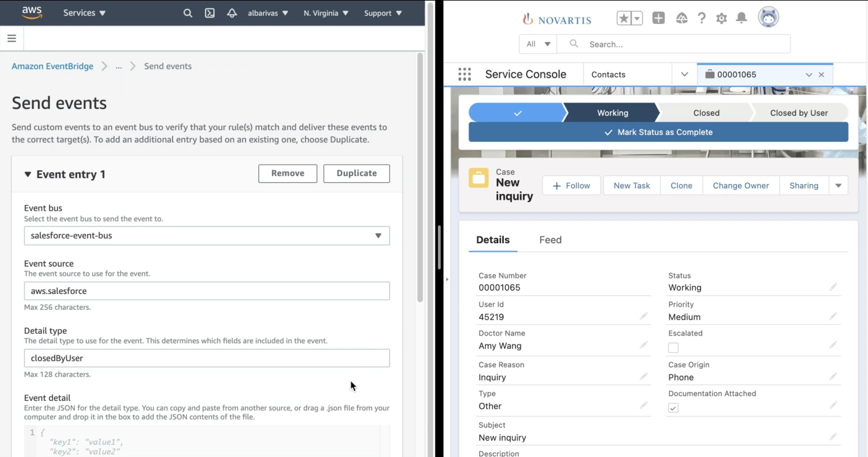
Task: Click the AWS logo home icon
Action: coord(32,13)
